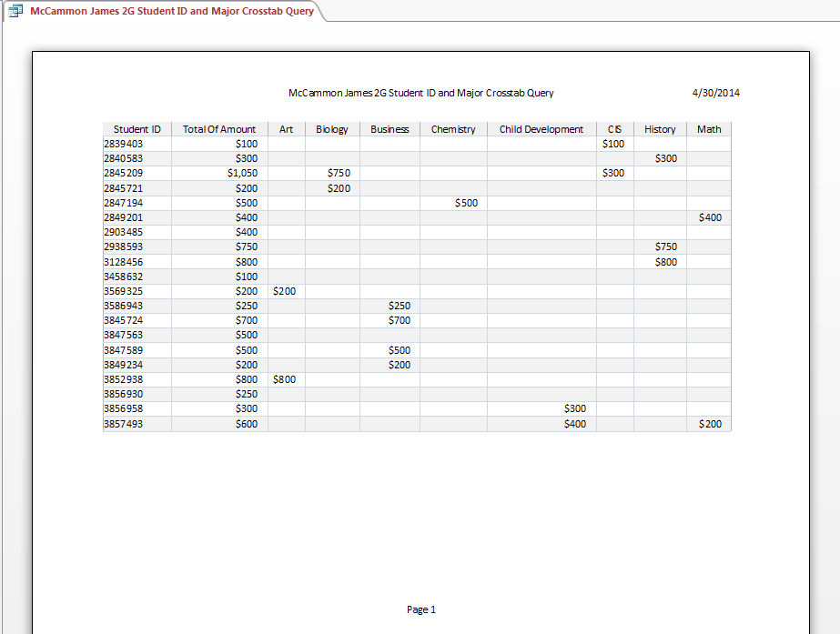Click the 4/30/2014 date in the header
The image size is (840, 634).
[715, 93]
